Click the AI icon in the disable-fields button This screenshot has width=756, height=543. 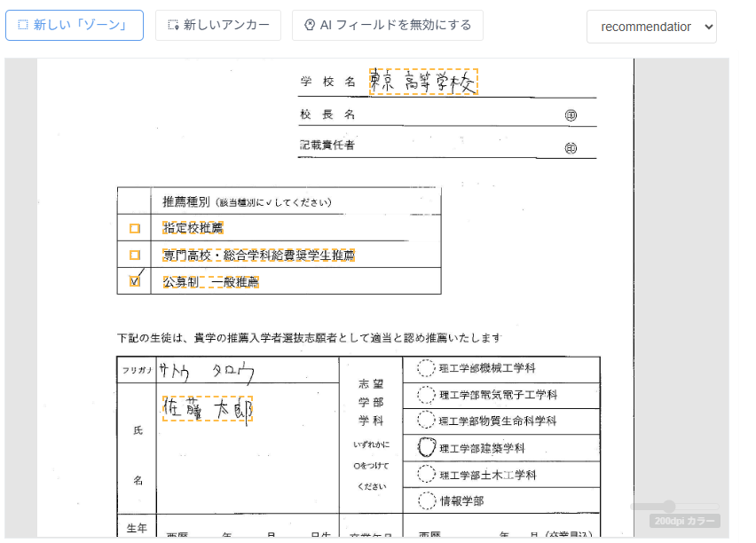[x=310, y=25]
